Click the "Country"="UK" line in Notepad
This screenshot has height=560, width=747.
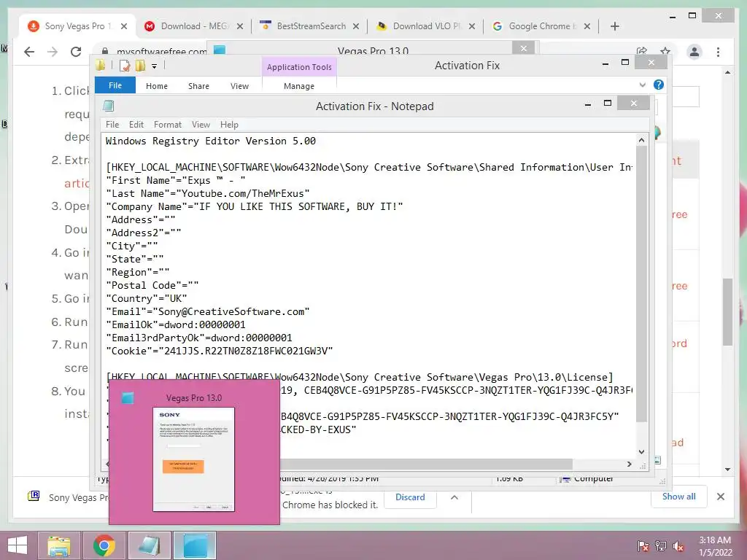coord(146,298)
